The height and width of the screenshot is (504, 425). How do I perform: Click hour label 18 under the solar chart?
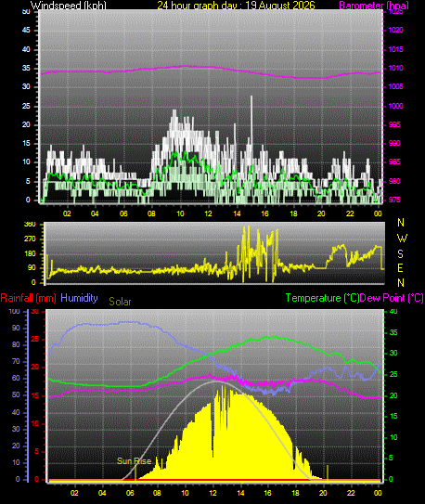(295, 493)
